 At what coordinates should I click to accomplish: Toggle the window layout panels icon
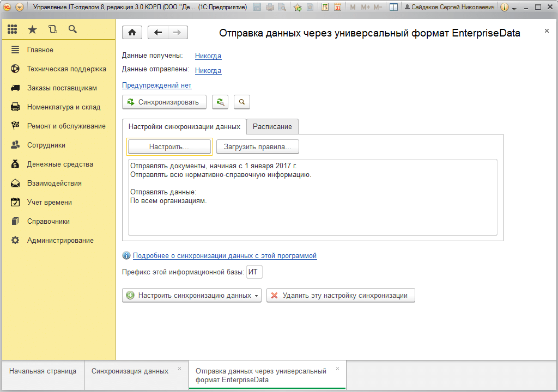point(393,7)
